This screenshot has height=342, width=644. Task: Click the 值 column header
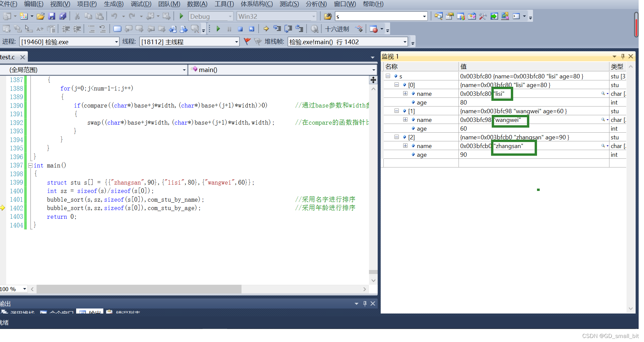pos(534,66)
